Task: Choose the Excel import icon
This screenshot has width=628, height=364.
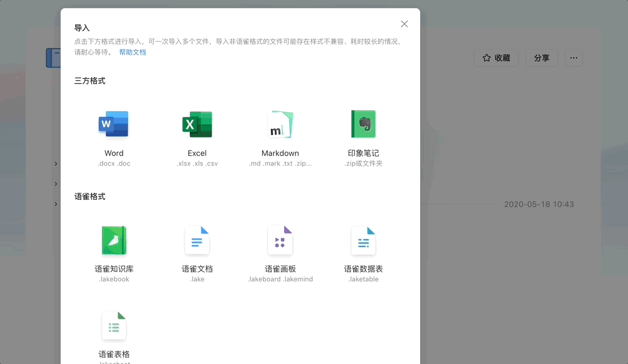Action: coord(197,124)
